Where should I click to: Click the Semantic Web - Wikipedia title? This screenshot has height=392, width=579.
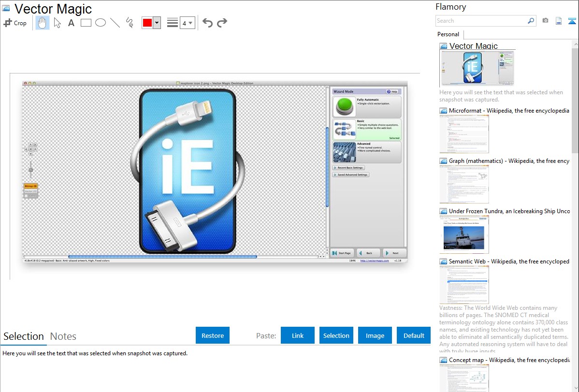(509, 261)
